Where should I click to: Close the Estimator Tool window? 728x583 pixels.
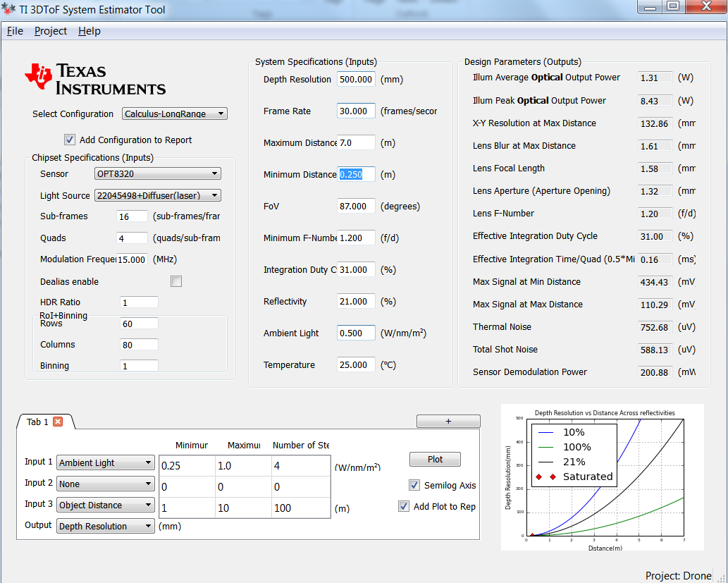[706, 6]
